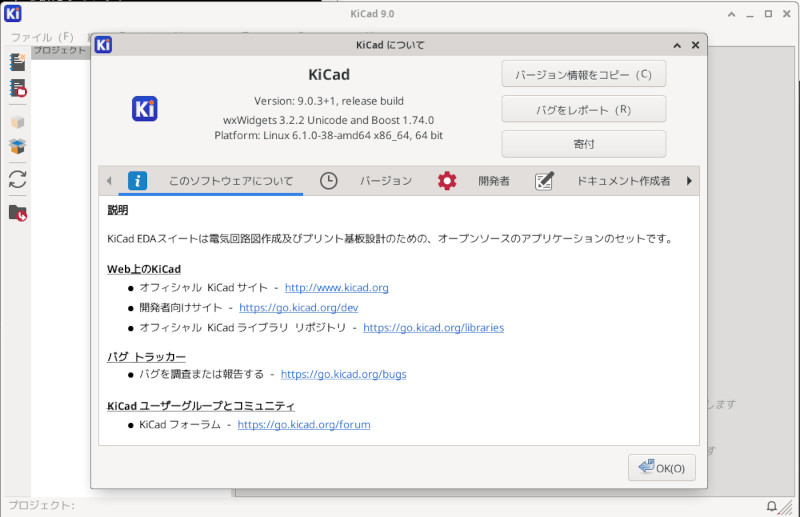Click the 説明 heading
The image size is (800, 517).
(x=117, y=210)
